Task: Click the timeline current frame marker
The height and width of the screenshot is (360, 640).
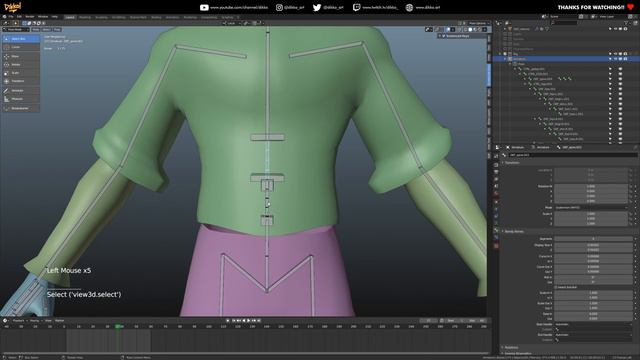Action: [x=119, y=327]
